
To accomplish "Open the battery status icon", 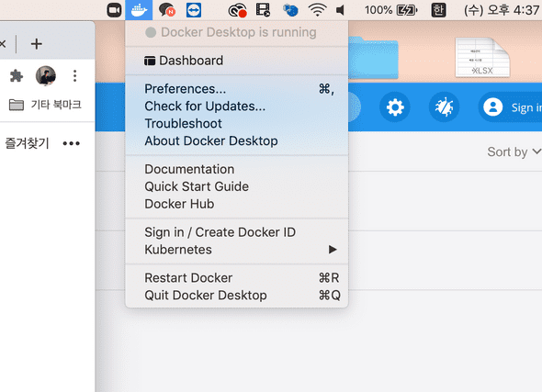I will coord(407,10).
